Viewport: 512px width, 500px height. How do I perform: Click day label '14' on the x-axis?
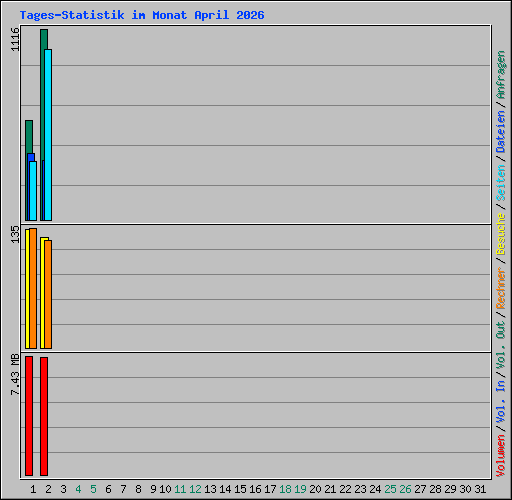pyautogui.click(x=225, y=489)
